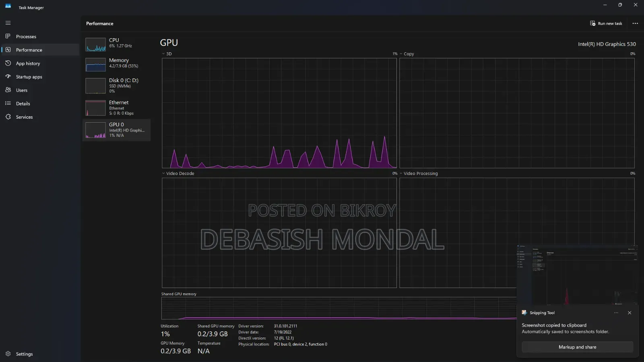Click the Utilization 1% value
The height and width of the screenshot is (362, 644).
[x=165, y=334]
